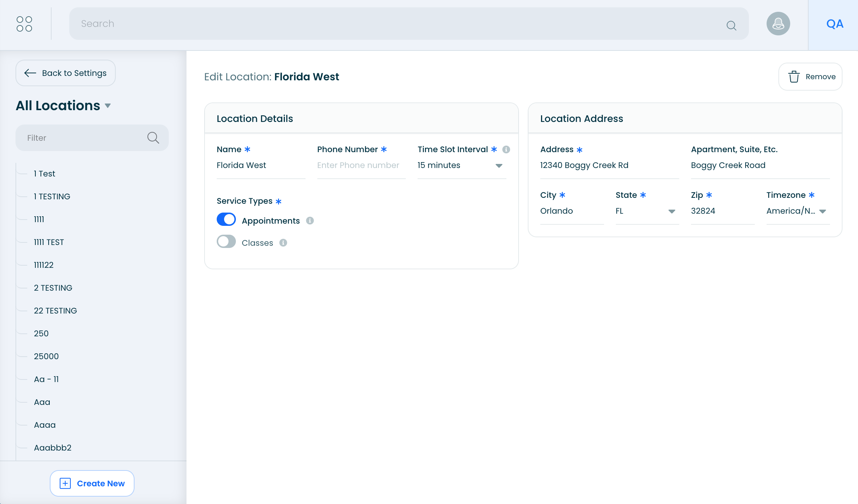Click the Classes info icon
This screenshot has width=858, height=504.
point(283,243)
